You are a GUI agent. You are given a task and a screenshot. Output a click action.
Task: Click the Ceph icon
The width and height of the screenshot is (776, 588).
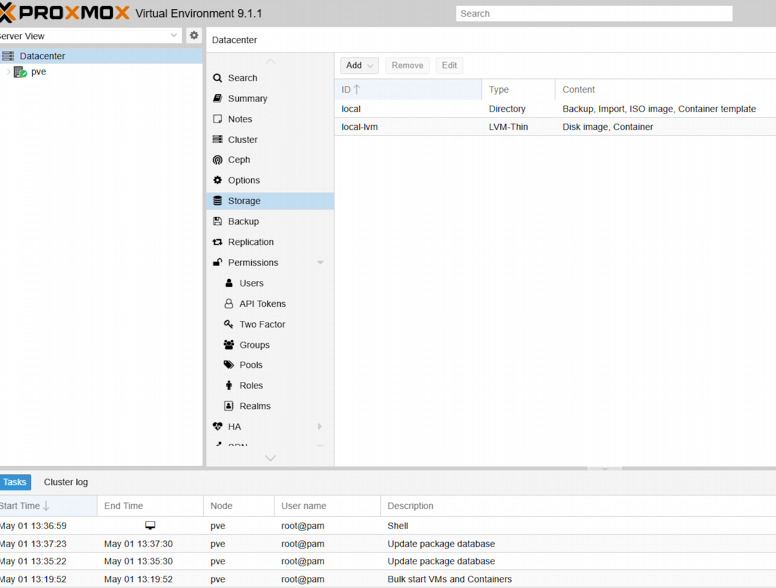pyautogui.click(x=217, y=159)
